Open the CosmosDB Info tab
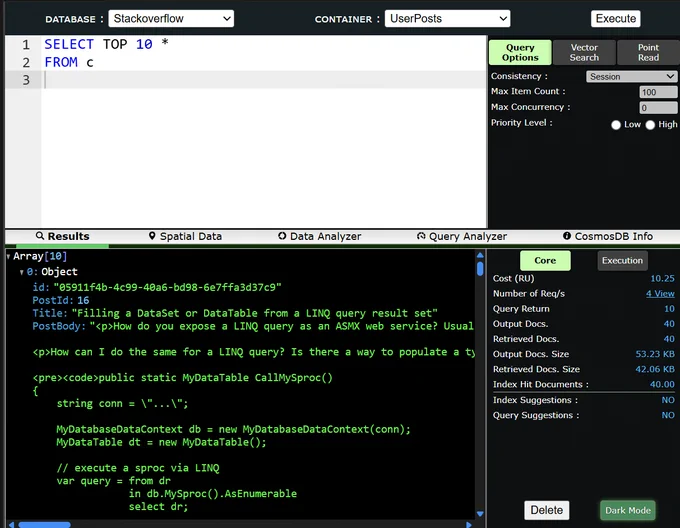680x528 pixels. 608,236
